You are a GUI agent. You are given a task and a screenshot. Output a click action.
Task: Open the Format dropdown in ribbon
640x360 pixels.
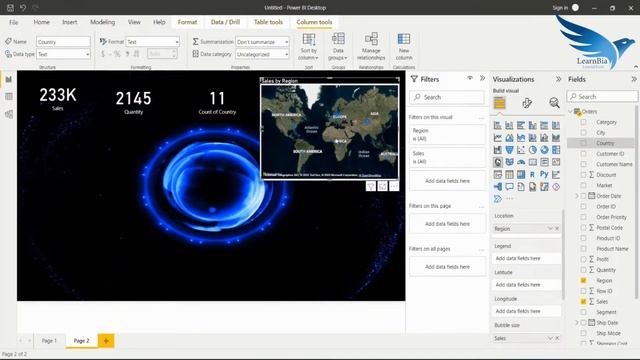[153, 42]
